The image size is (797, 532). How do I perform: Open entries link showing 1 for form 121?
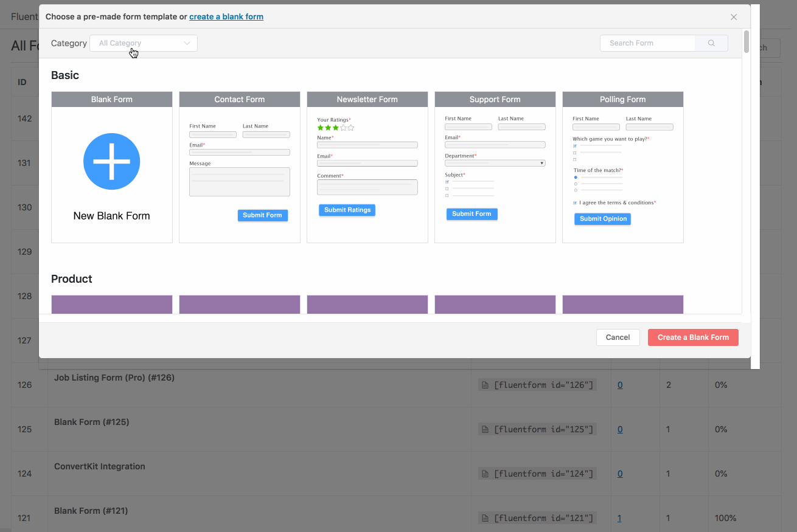click(x=619, y=518)
